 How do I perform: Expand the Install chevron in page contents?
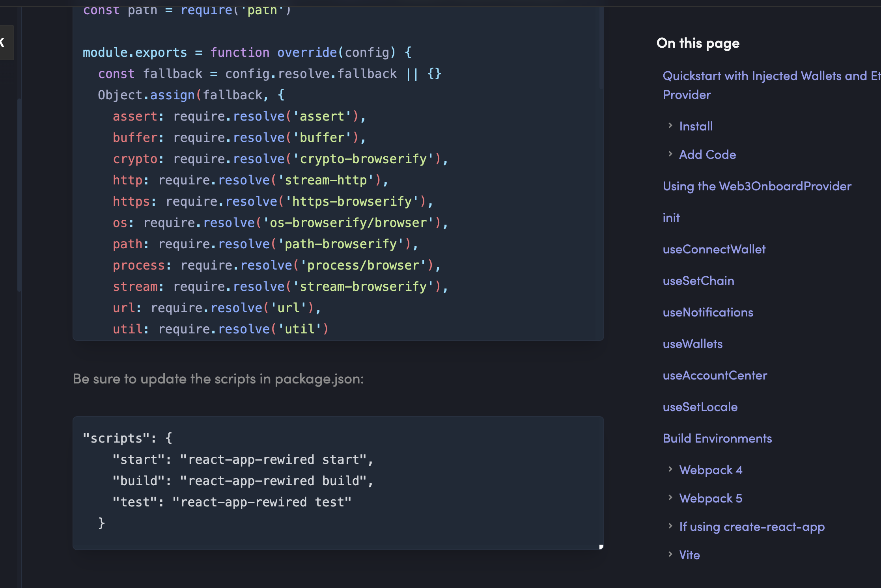pyautogui.click(x=670, y=126)
